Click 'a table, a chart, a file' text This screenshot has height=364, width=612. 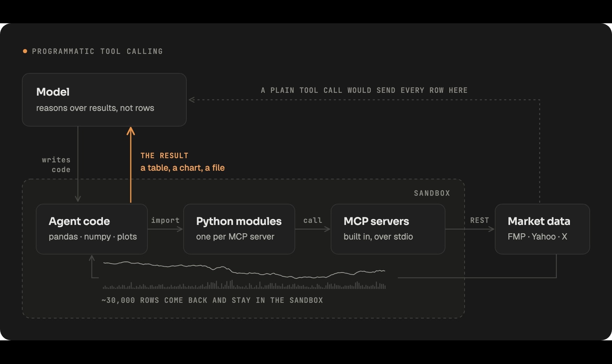tap(183, 168)
